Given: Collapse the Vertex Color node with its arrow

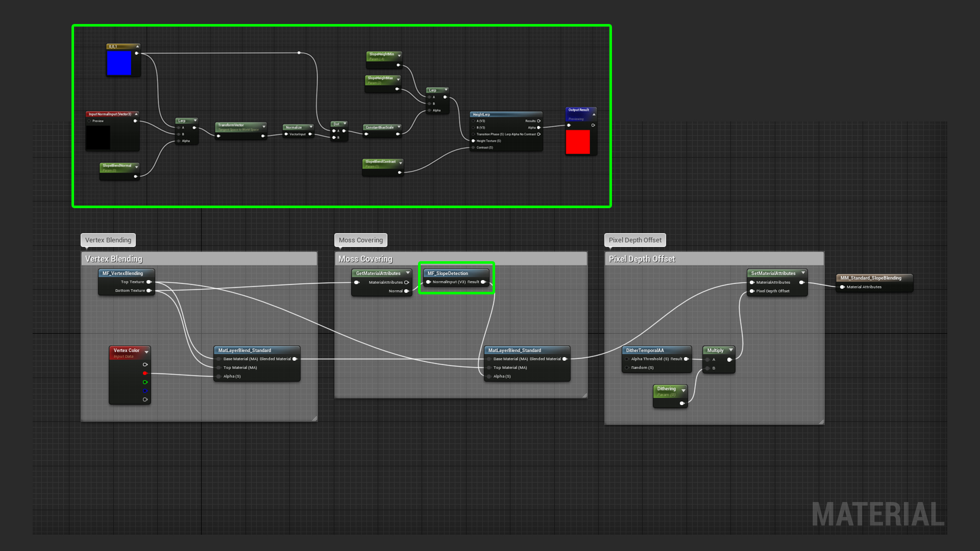Looking at the screenshot, I should coord(146,352).
